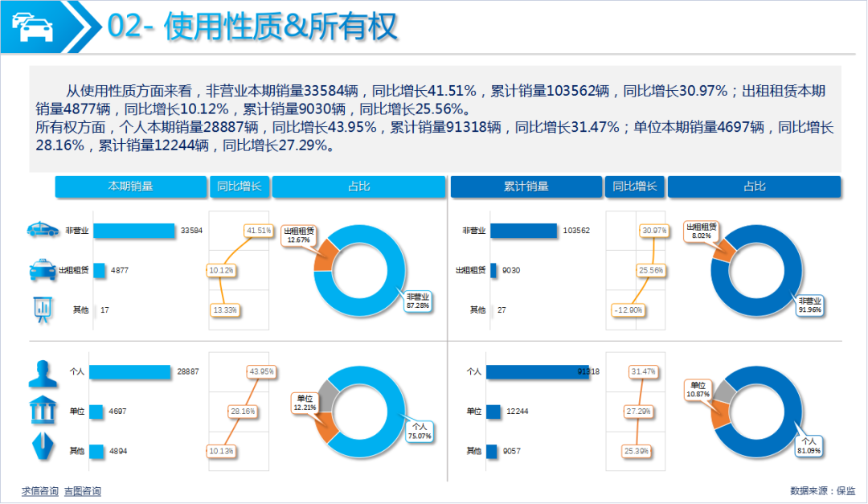Viewport: 868px width, 504px height.
Task: Select the 本期销量 header tab
Action: (x=131, y=186)
